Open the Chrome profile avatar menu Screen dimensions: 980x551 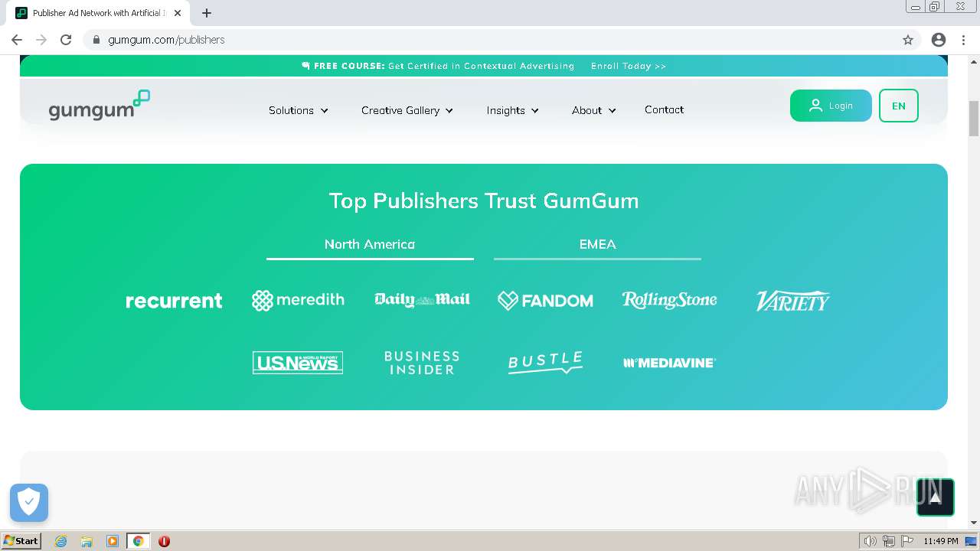(x=939, y=40)
